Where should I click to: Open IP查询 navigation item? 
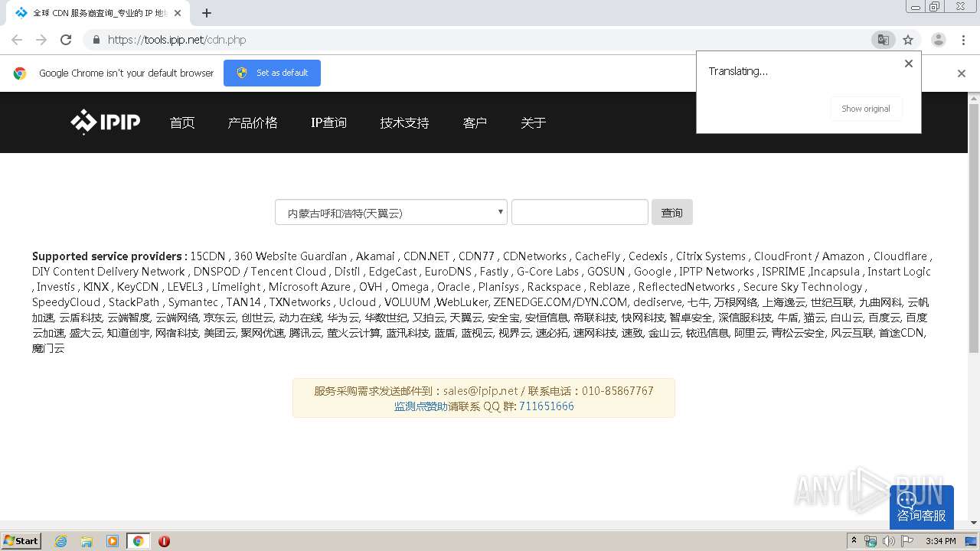[328, 122]
